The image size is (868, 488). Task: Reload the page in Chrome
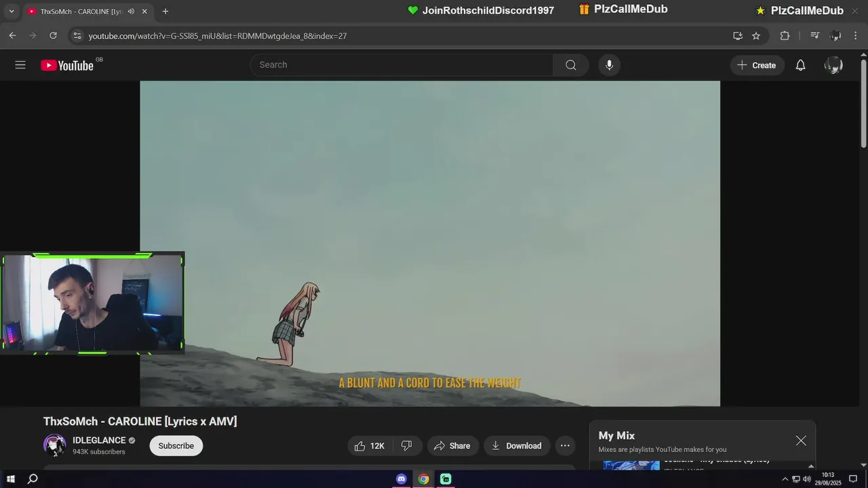coord(53,36)
